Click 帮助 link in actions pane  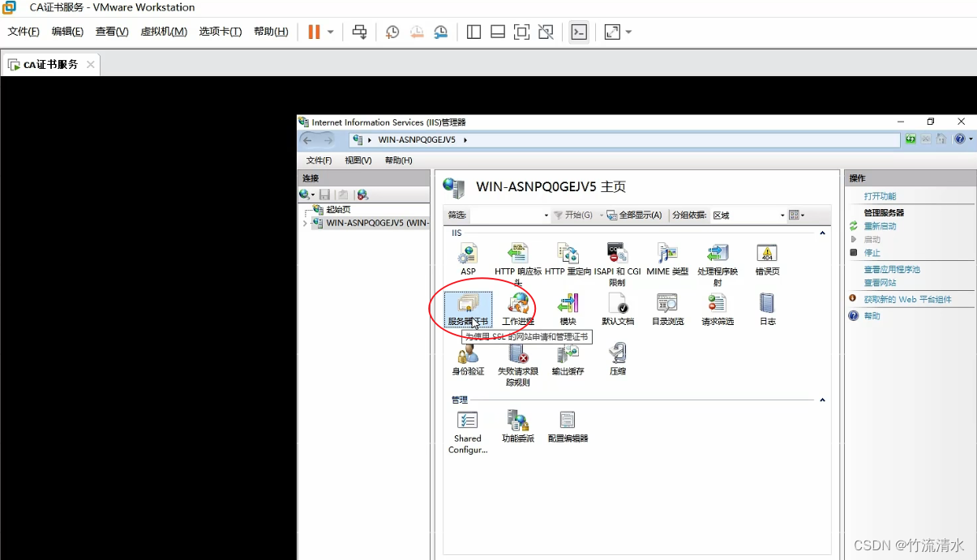point(872,316)
